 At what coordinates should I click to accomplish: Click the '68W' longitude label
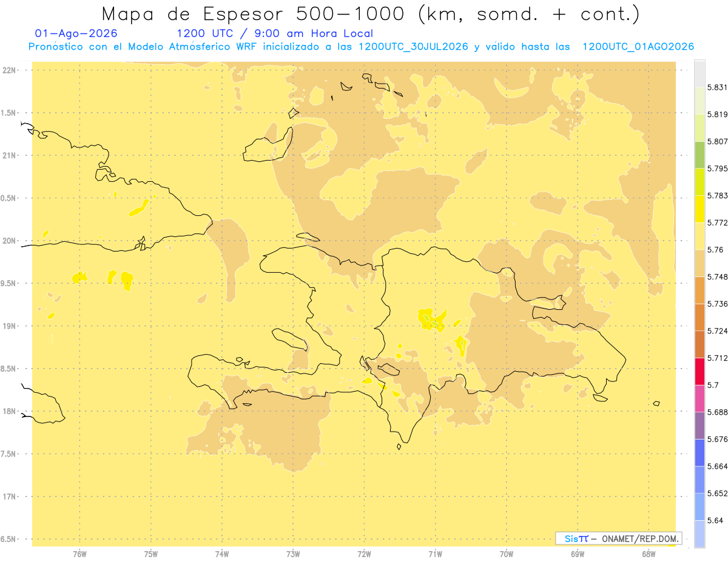coord(649,554)
